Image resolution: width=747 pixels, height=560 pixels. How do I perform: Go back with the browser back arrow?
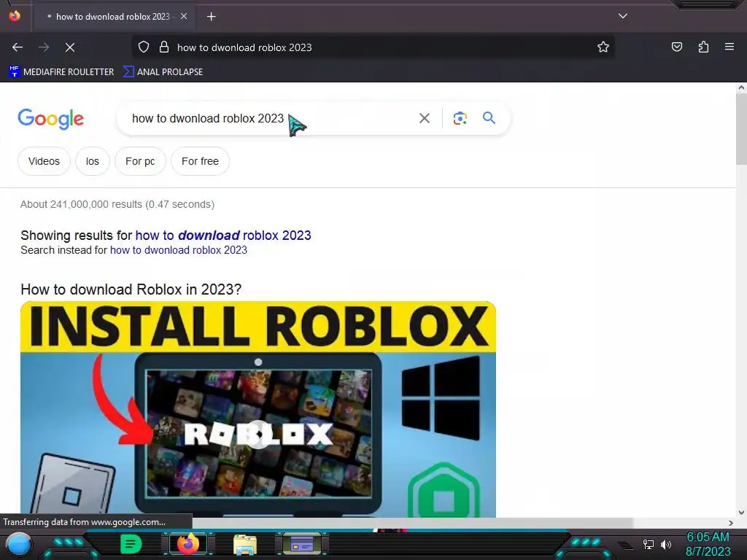coord(18,47)
